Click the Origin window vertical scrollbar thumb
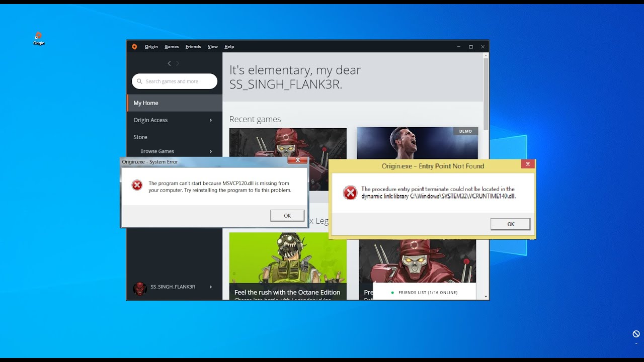This screenshot has height=362, width=644. 486,93
